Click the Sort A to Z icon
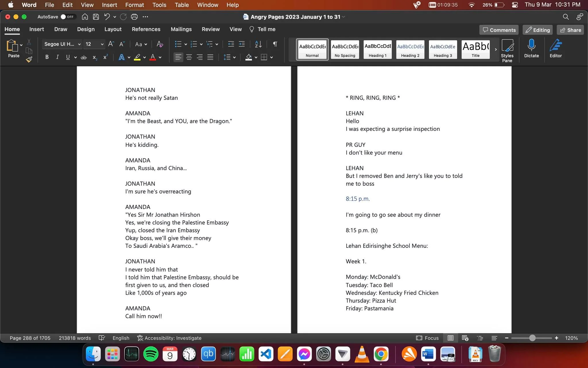Screen dimensions: 588x368 [x=258, y=44]
